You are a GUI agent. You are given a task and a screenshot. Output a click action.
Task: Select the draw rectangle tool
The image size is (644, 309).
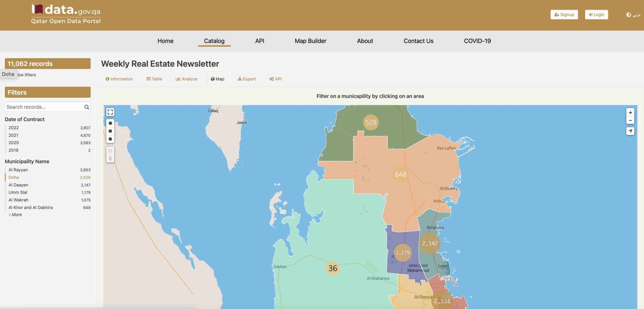pyautogui.click(x=110, y=131)
